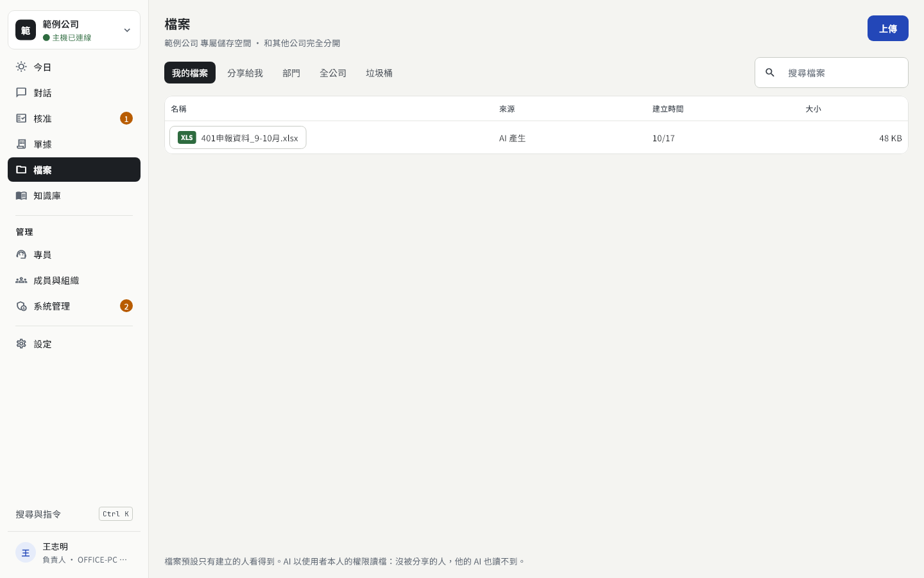Click the 系統管理 shield icon
924x578 pixels.
(21, 306)
